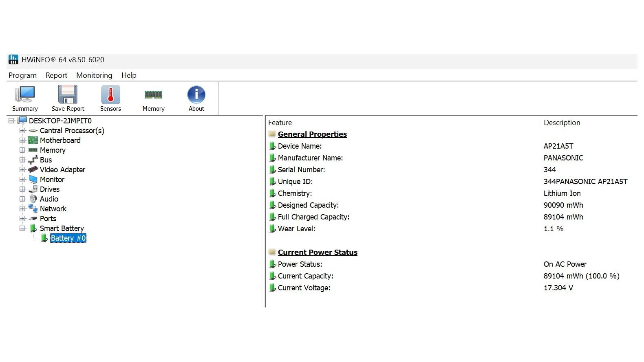Click battery icon beside Current Voltage
The image size is (644, 362).
click(273, 287)
